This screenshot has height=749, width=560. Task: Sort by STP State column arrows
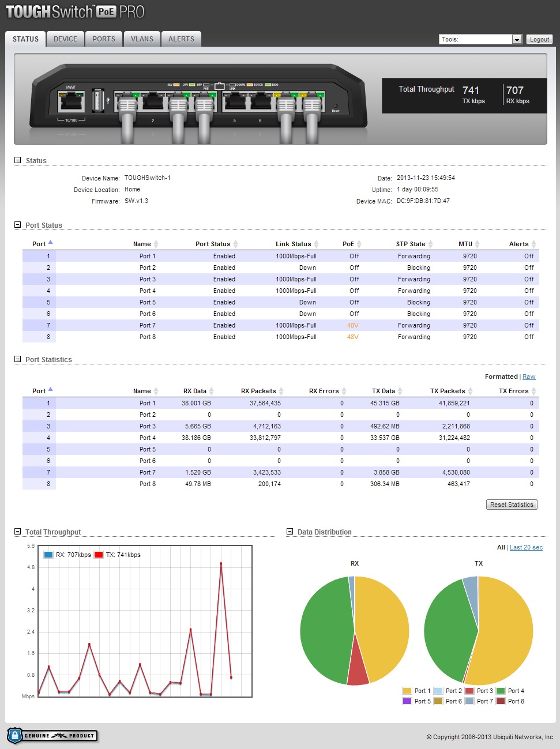[430, 244]
